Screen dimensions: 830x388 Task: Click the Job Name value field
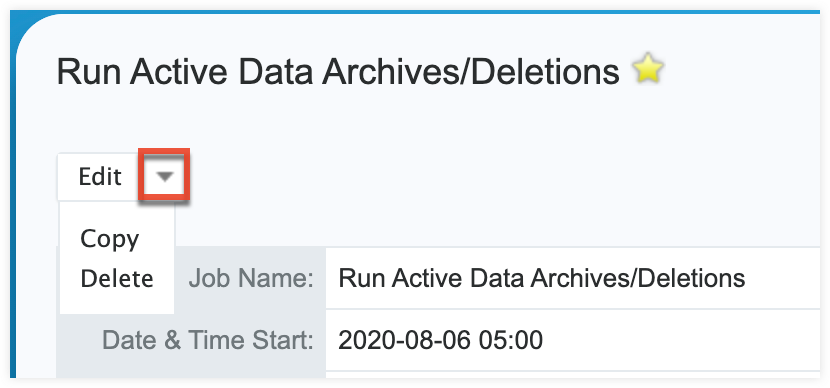tap(573, 278)
